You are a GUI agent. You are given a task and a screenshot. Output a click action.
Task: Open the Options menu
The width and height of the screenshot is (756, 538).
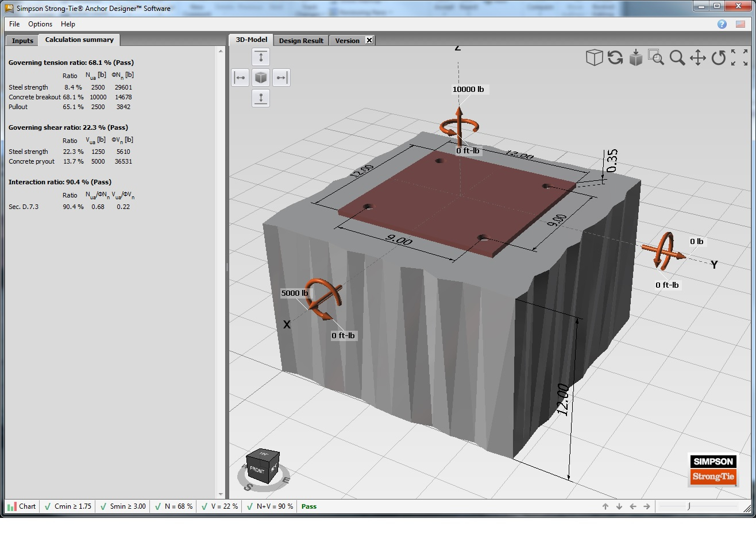click(x=40, y=24)
